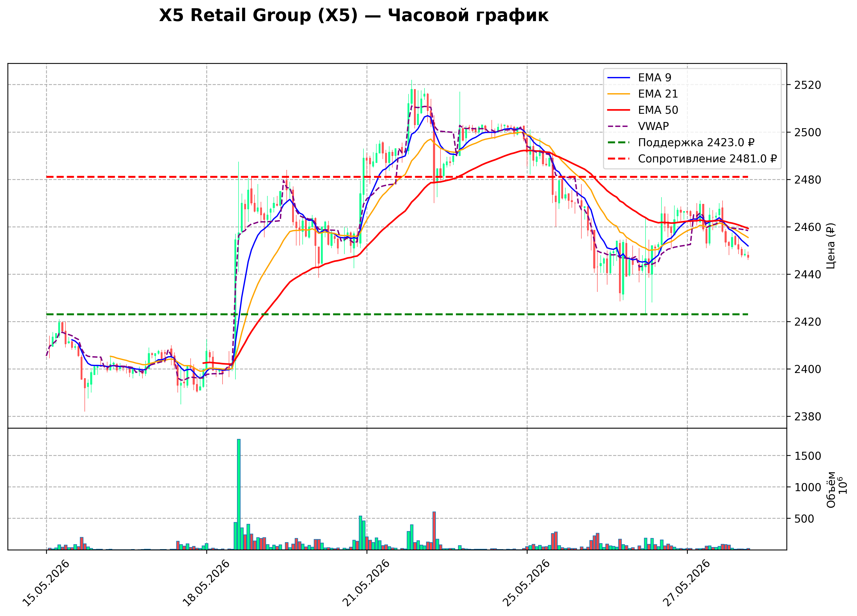Click the volume axis tick 1500
The image size is (857, 616).
[808, 456]
